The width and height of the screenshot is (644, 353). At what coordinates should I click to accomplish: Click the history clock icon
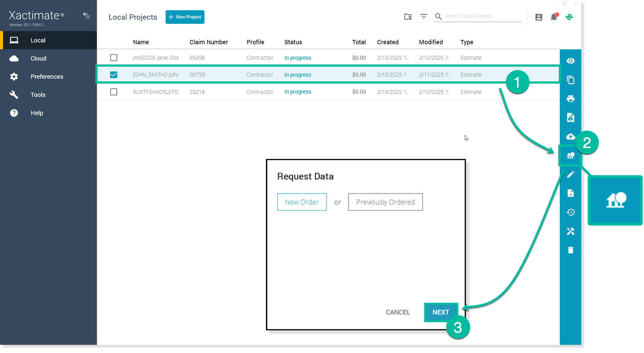(570, 212)
